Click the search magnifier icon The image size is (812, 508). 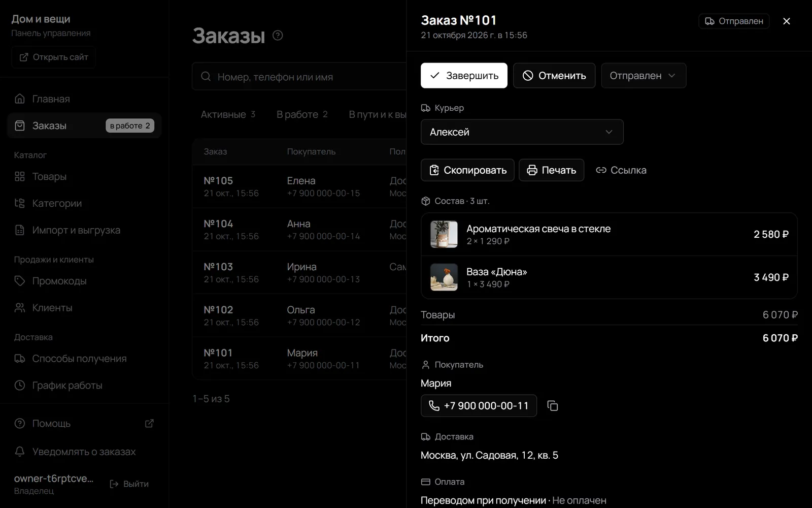[206, 77]
